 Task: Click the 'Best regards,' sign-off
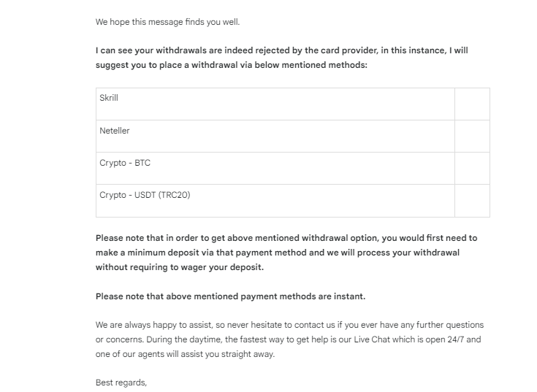pyautogui.click(x=121, y=383)
